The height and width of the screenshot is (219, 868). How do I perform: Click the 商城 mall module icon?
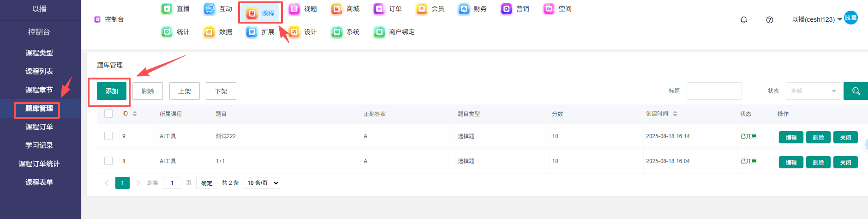[x=337, y=9]
